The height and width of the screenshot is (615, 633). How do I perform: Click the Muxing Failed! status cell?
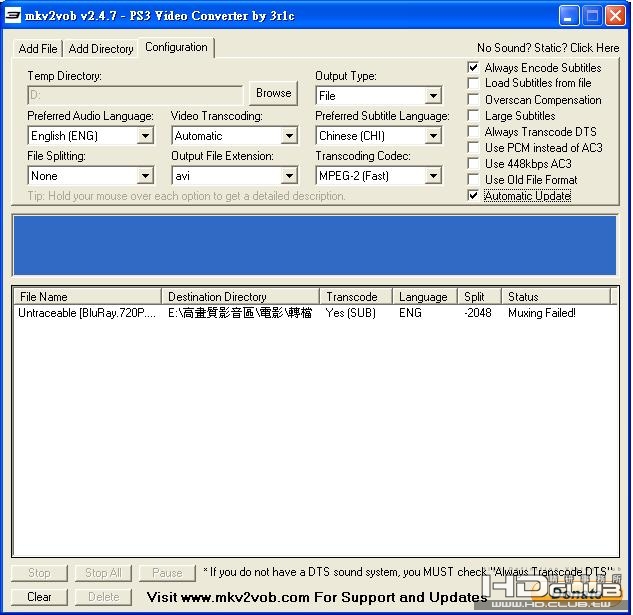[542, 313]
